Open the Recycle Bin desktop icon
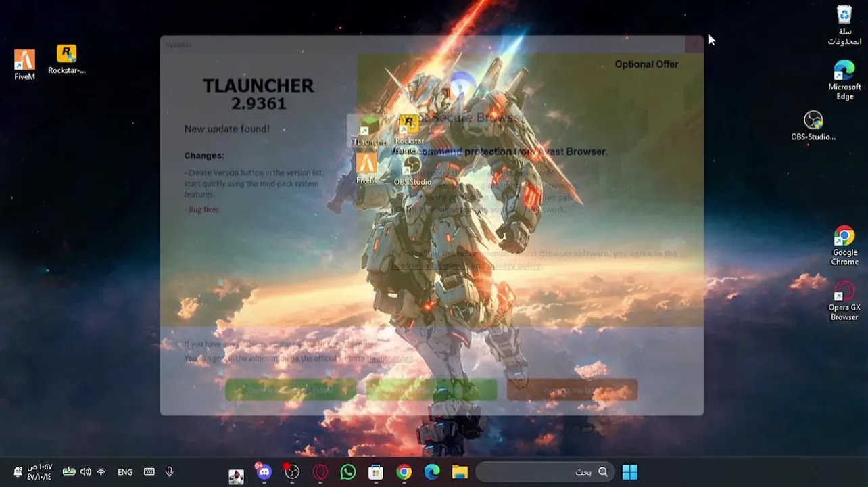Screen dimensions: 868x487 pos(844,25)
